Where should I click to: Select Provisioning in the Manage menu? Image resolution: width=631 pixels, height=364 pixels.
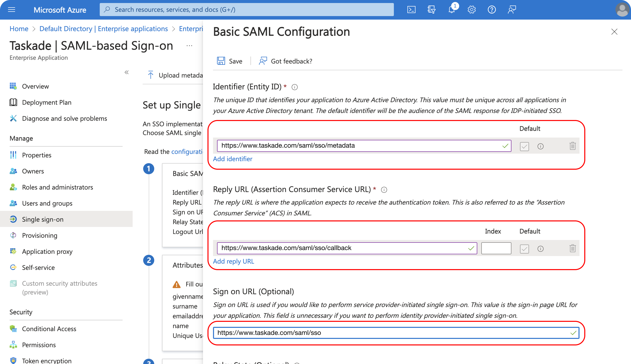tap(40, 235)
